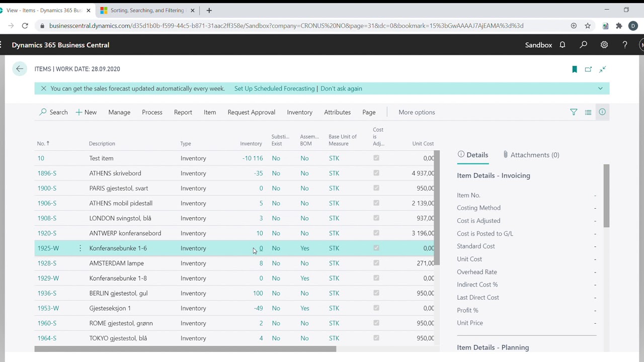Viewport: 644px width, 362px height.
Task: Toggle Cost is Adjusted for 1908-S
Action: [x=376, y=218]
